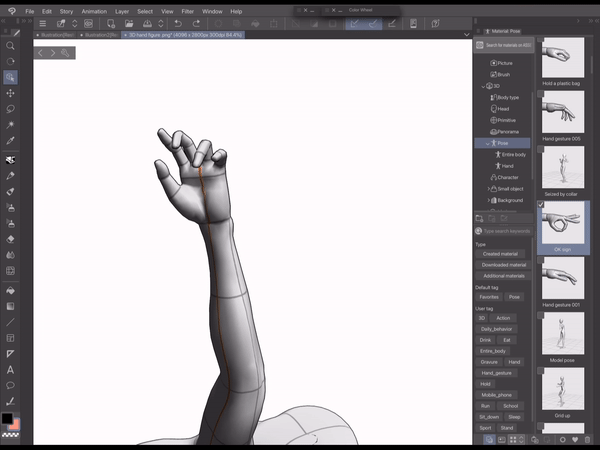Pick the Auto select magic wand tool

[10, 124]
